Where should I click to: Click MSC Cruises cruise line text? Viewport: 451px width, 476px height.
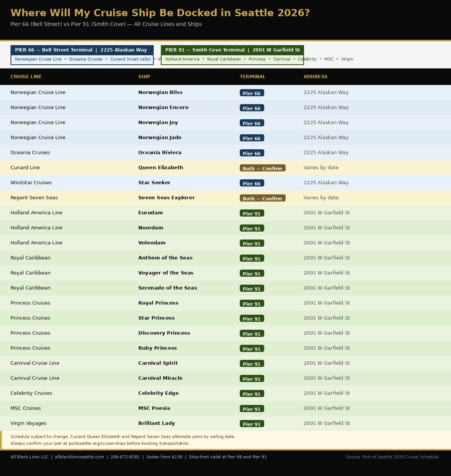click(x=26, y=408)
